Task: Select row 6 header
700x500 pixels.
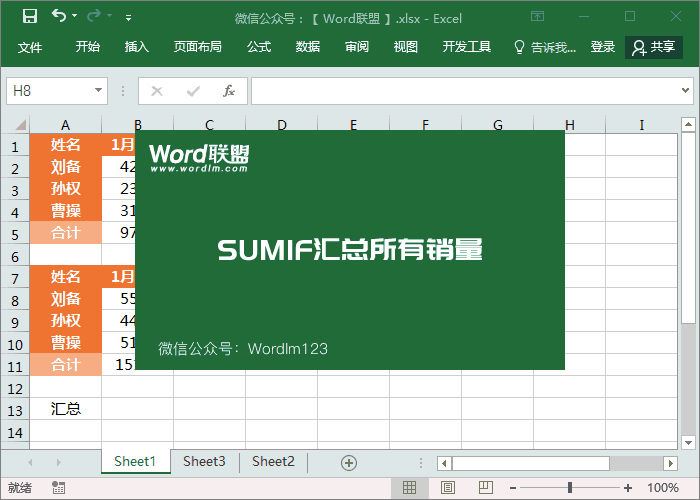Action: click(x=15, y=256)
